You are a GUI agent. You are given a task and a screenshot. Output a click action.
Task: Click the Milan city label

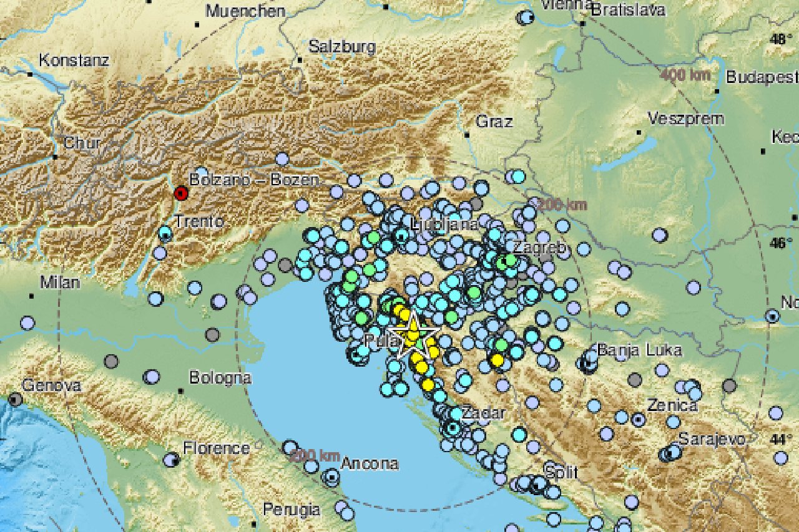coord(60,283)
